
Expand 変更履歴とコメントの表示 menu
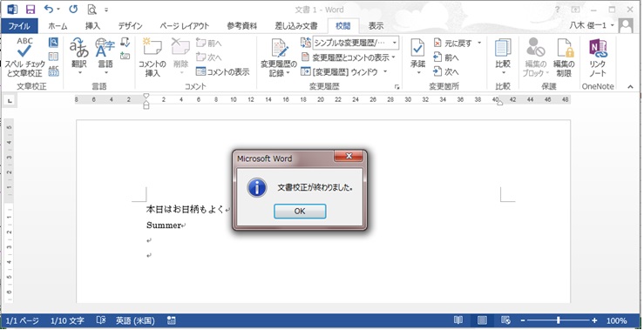click(x=348, y=57)
